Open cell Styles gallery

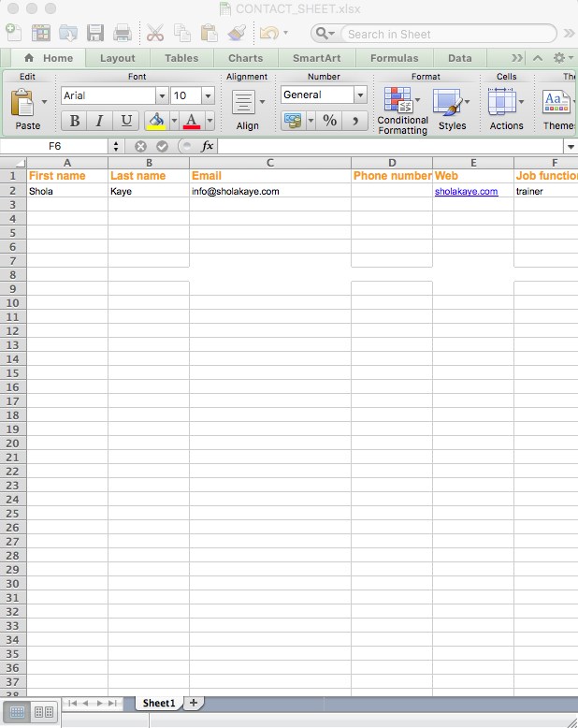point(452,109)
